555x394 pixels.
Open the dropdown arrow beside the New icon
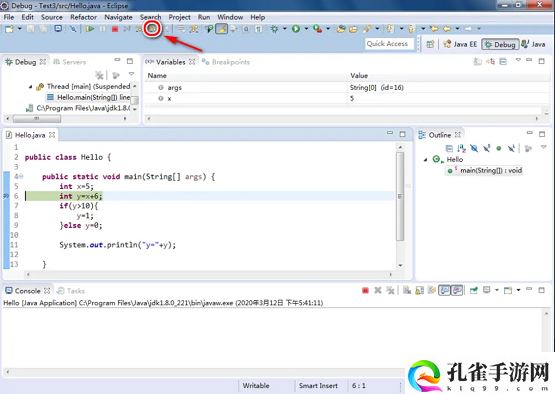(x=19, y=29)
